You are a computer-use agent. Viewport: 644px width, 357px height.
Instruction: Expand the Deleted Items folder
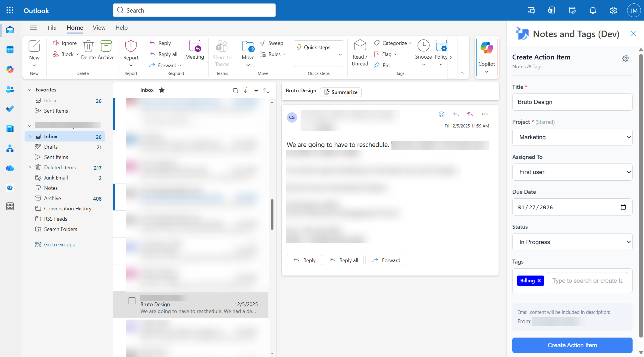click(30, 167)
